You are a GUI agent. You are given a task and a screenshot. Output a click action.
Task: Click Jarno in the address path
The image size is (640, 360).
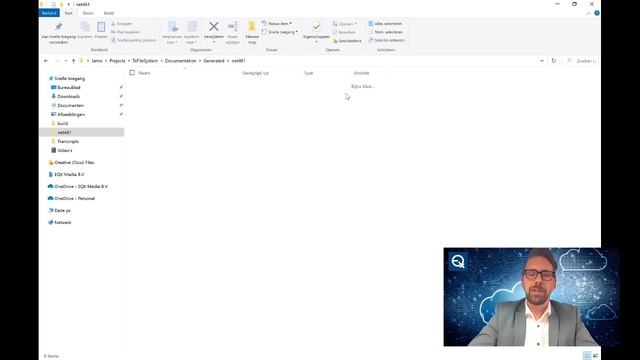97,61
